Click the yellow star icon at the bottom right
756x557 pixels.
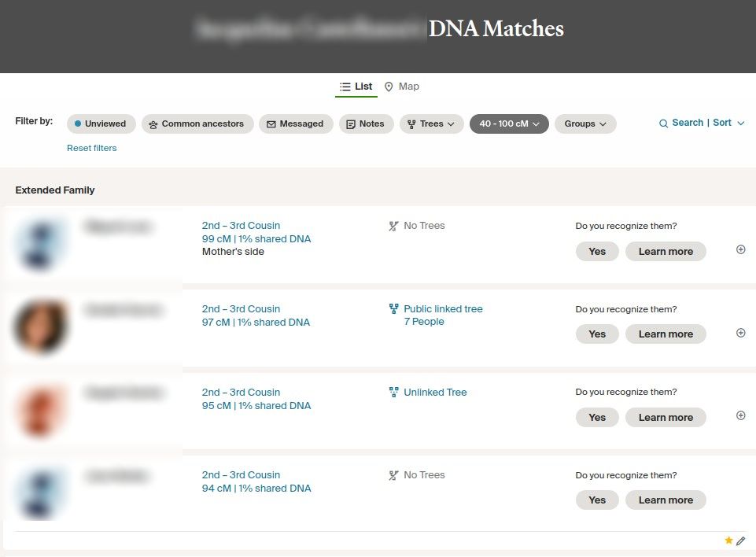click(728, 540)
